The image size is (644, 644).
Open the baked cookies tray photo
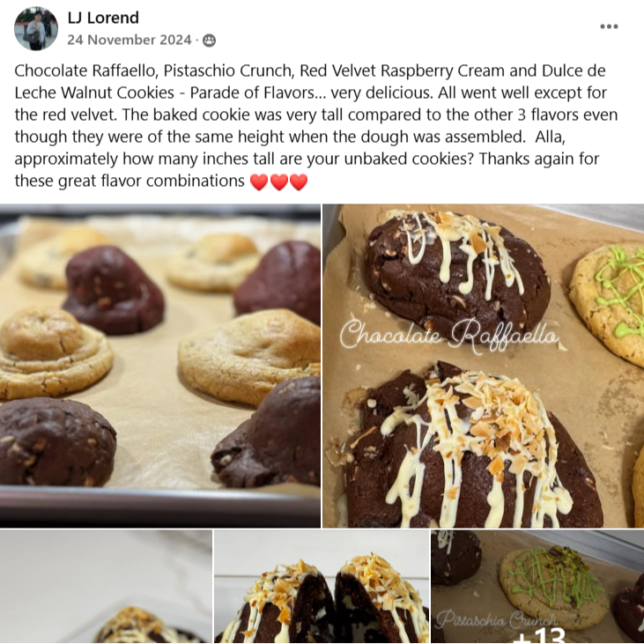160,366
